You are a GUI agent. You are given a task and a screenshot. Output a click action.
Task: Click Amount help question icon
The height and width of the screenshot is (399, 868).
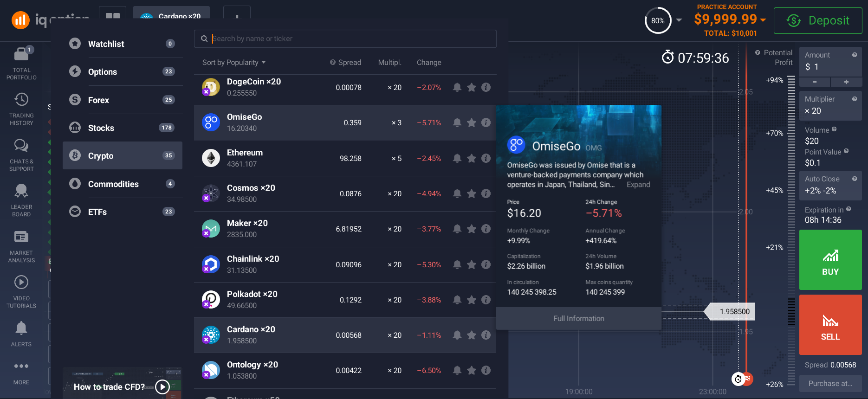855,55
